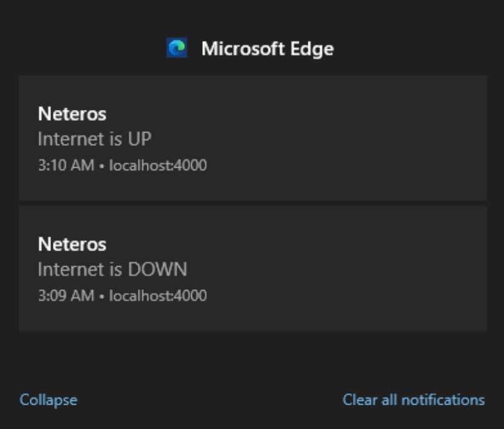Click the Microsoft Edge logo icon
This screenshot has width=504, height=429.
(177, 48)
